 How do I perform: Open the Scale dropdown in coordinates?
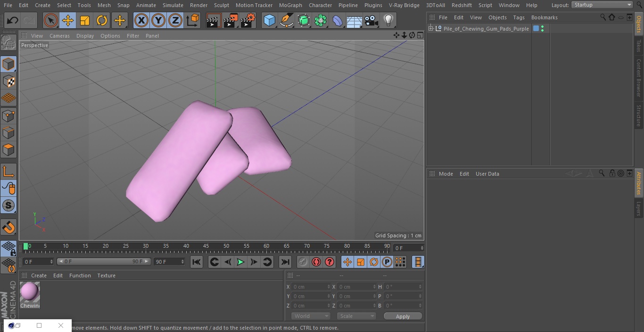click(x=356, y=316)
